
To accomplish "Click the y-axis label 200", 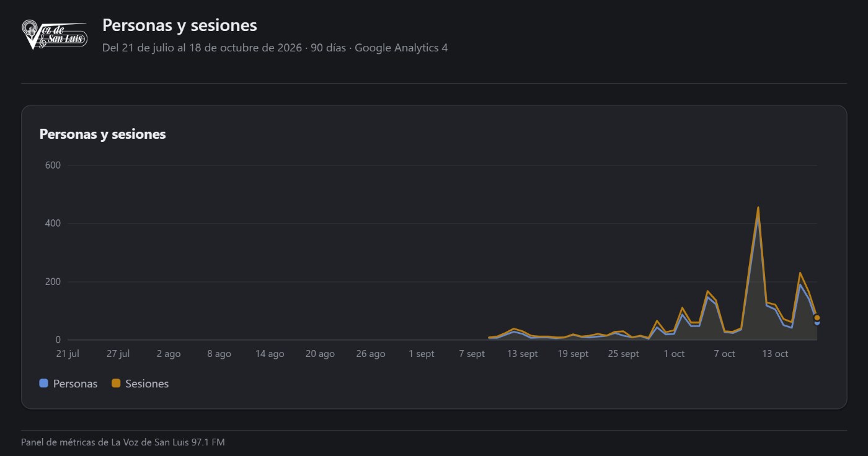I will coord(53,281).
